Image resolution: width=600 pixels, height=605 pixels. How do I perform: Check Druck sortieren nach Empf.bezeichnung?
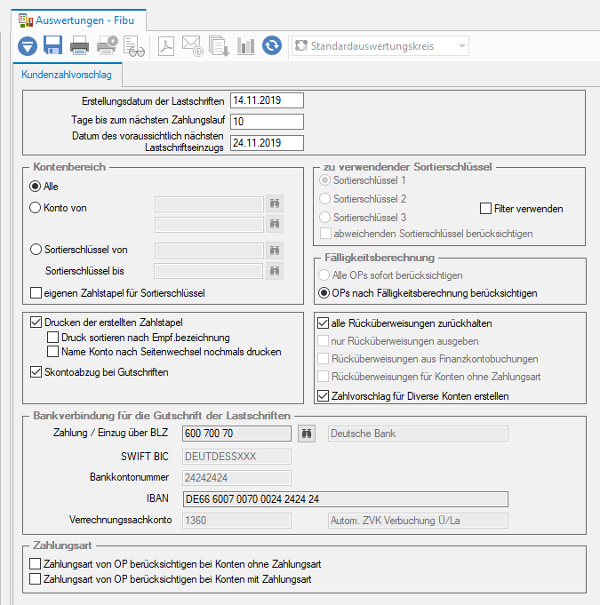pos(52,337)
